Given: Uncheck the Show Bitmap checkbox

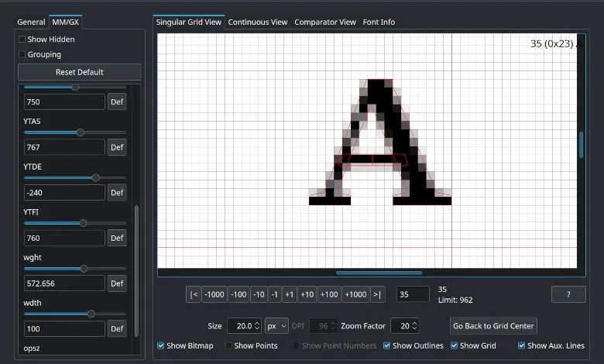Looking at the screenshot, I should [x=160, y=345].
